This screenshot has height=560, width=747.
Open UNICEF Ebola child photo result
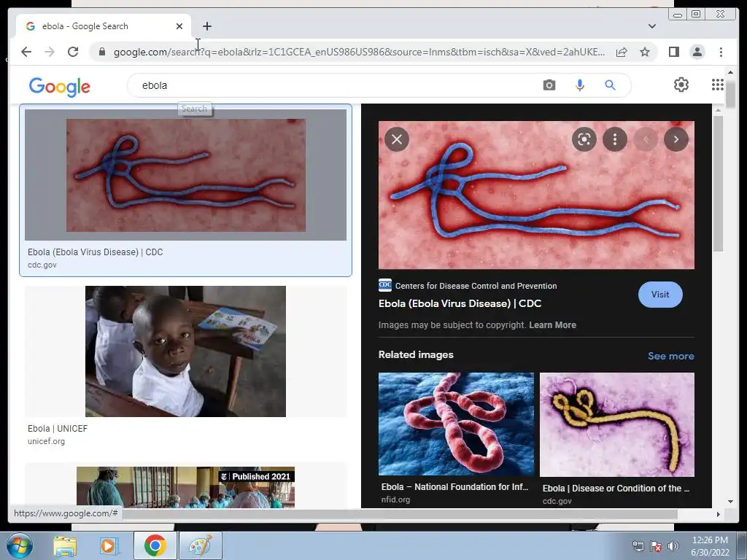click(x=186, y=351)
